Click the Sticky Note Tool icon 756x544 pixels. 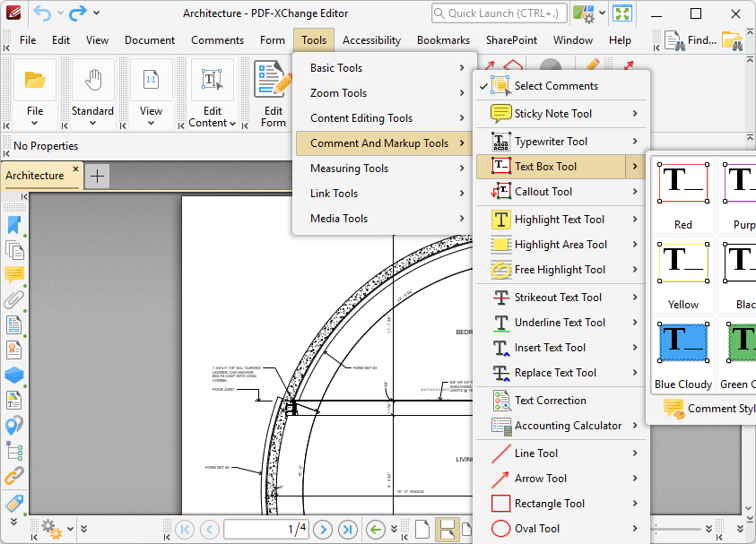[x=501, y=114]
